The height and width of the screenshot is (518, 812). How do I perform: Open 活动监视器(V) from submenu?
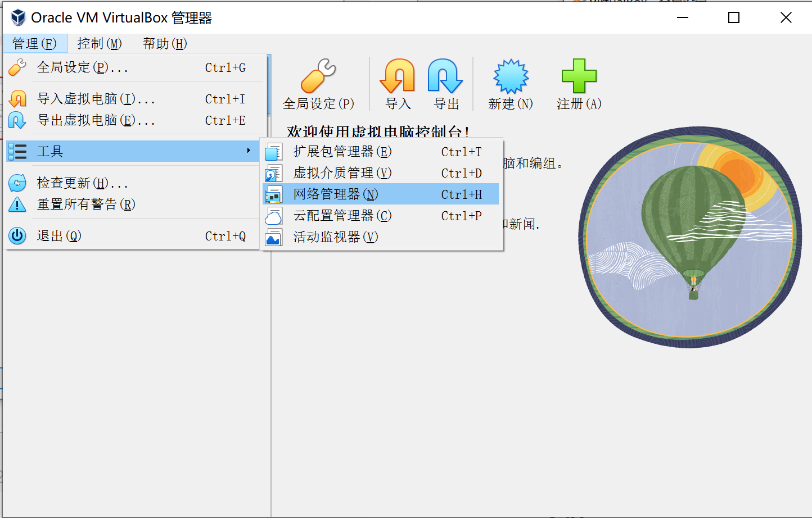381,237
